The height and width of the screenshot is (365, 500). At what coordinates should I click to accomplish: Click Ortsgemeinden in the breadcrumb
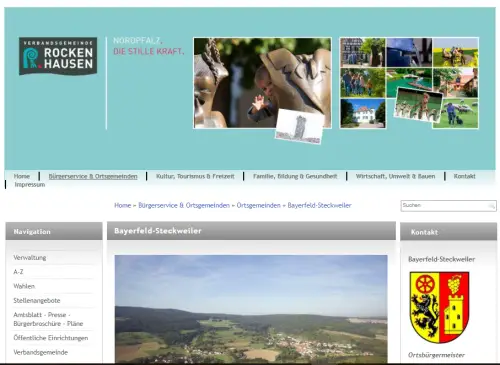tap(259, 205)
